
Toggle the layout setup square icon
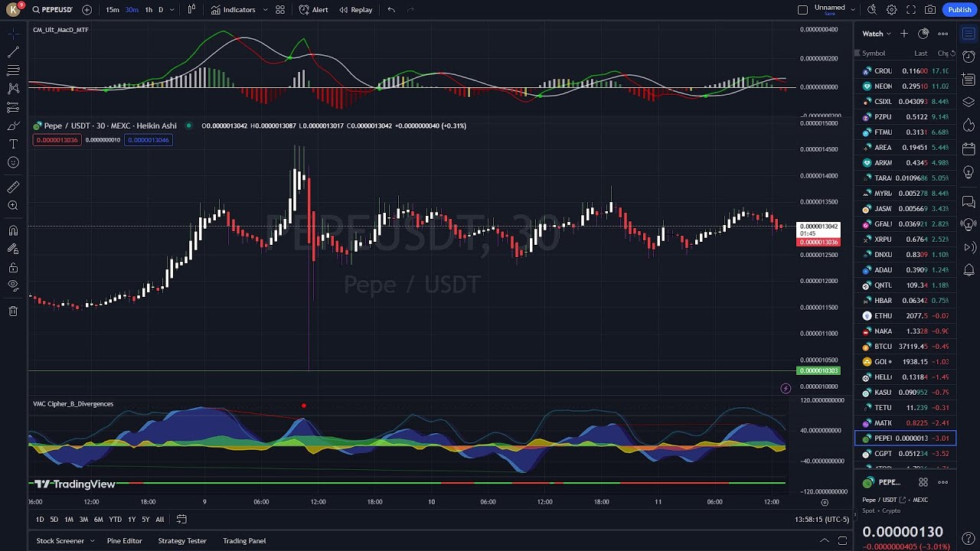[x=802, y=10]
